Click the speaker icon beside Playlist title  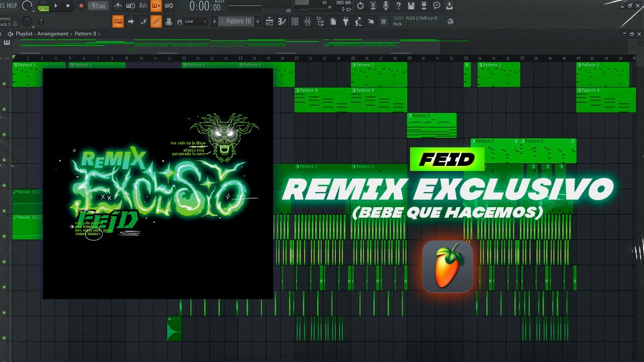pos(10,34)
